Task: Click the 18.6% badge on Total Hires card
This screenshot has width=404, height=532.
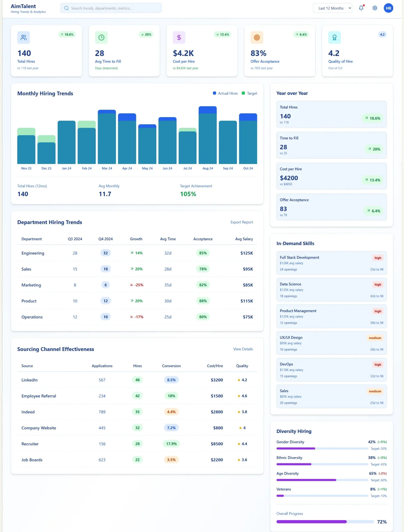Action: [67, 34]
